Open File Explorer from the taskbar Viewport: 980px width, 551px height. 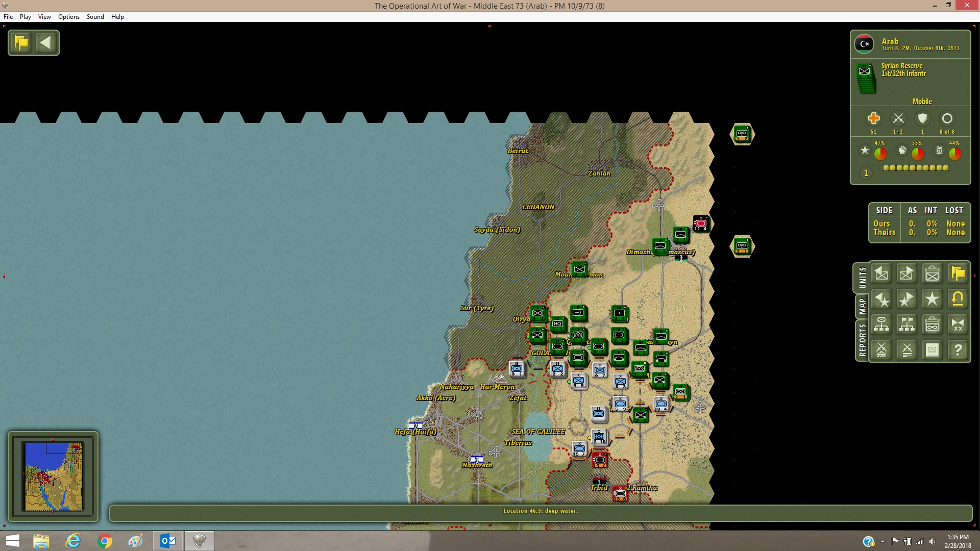click(x=41, y=541)
